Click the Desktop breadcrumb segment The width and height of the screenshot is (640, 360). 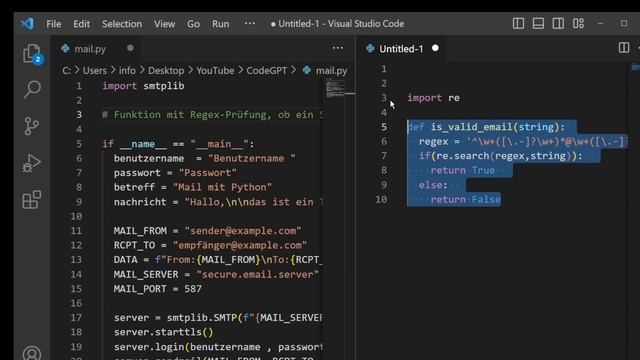[166, 71]
